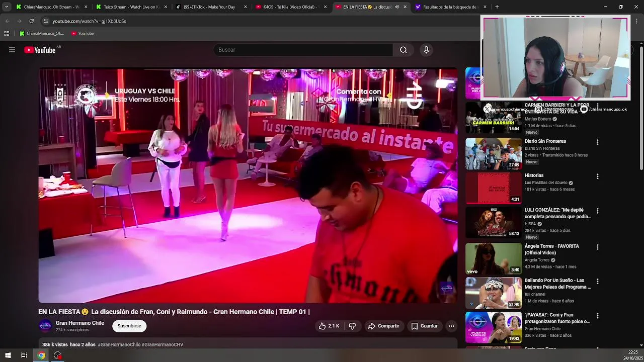Open Chrome apps grid in bookmarks bar
The image size is (644, 362).
7,34
